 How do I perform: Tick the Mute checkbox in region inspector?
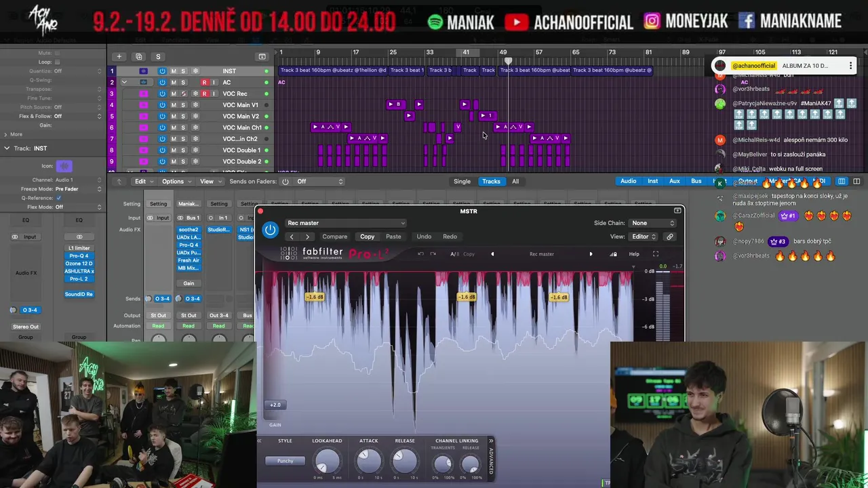[x=57, y=53]
